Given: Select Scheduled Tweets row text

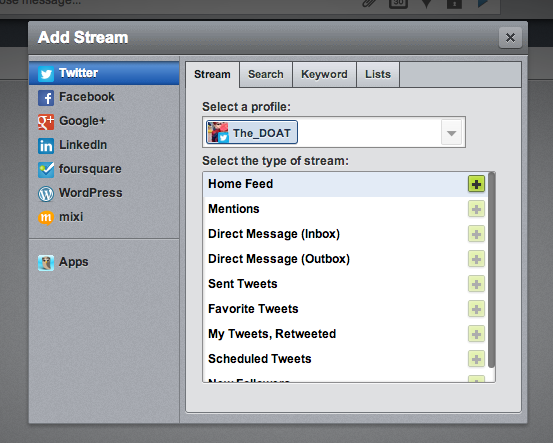Looking at the screenshot, I should pos(260,359).
